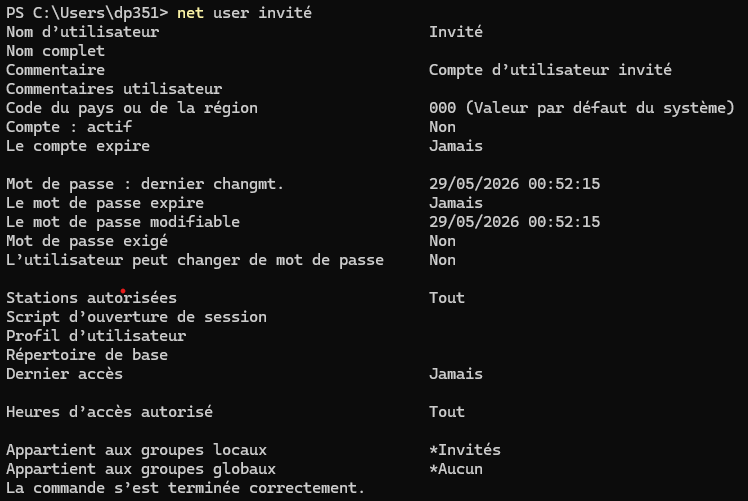748x501 pixels.
Task: Click the '*Invités' local group value
Action: coord(465,450)
